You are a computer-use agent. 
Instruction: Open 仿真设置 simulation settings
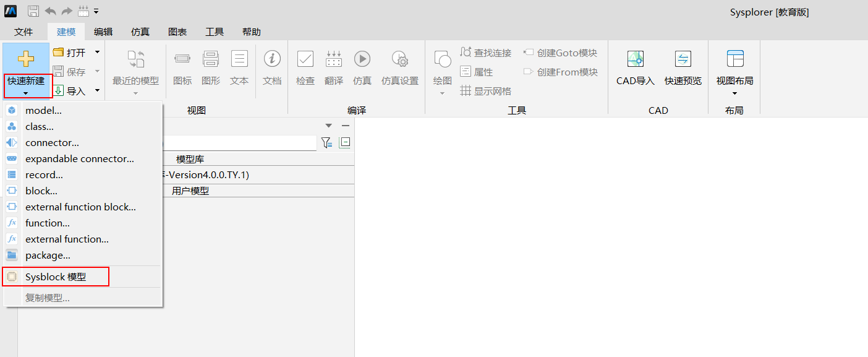[400, 67]
